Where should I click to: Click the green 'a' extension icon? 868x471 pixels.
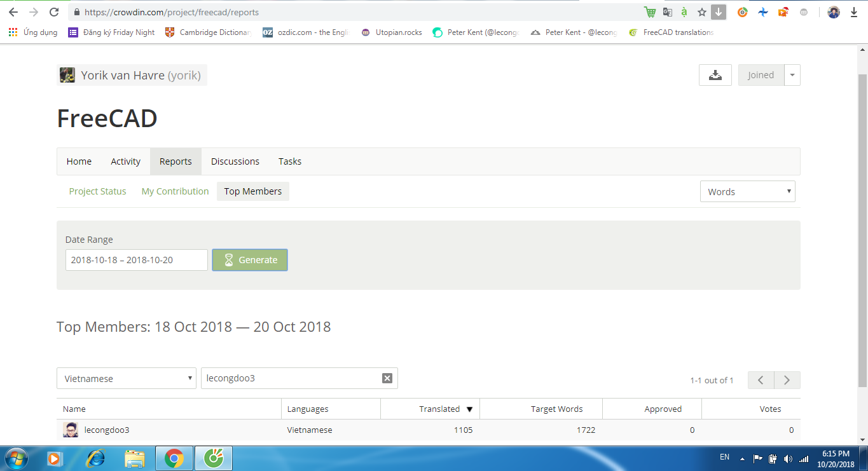[x=684, y=12]
